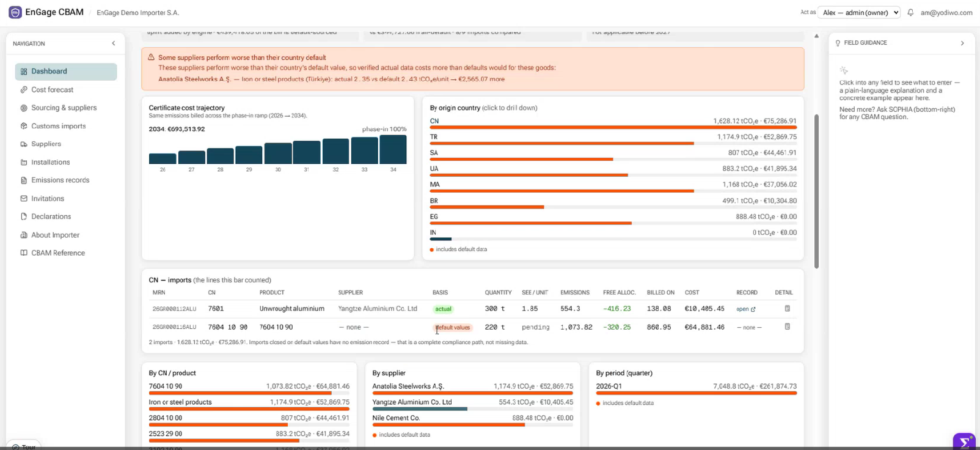Image resolution: width=980 pixels, height=450 pixels.
Task: Expand the Field Guidance panel chevron
Action: pyautogui.click(x=962, y=43)
